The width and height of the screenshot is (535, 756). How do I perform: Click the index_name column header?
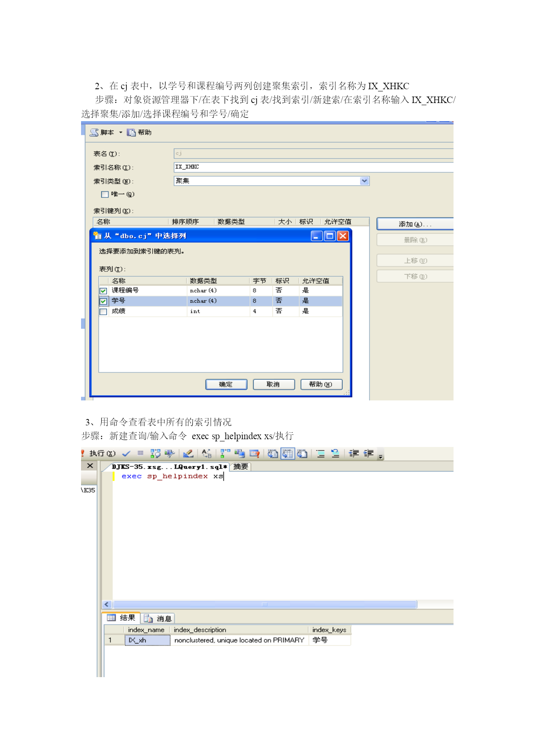coord(147,630)
